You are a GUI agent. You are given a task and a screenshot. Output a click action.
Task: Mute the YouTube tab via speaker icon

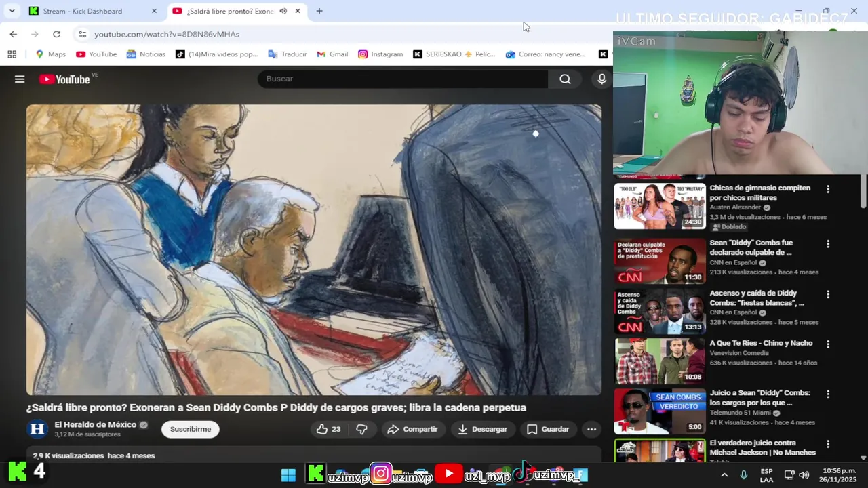283,11
